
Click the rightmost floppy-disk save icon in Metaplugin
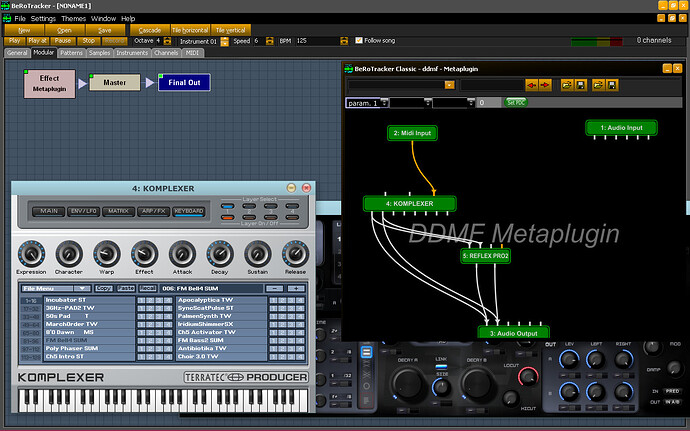point(612,85)
